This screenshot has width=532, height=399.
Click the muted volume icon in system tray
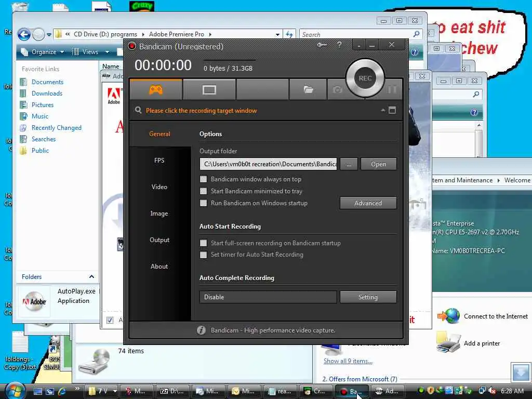pos(493,391)
